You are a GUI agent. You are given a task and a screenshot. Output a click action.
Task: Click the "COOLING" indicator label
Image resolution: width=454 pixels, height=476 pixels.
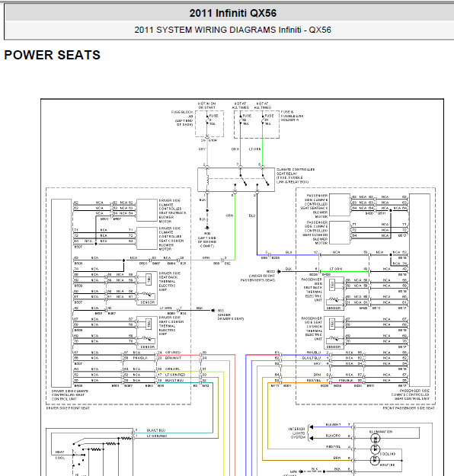[x=388, y=454]
